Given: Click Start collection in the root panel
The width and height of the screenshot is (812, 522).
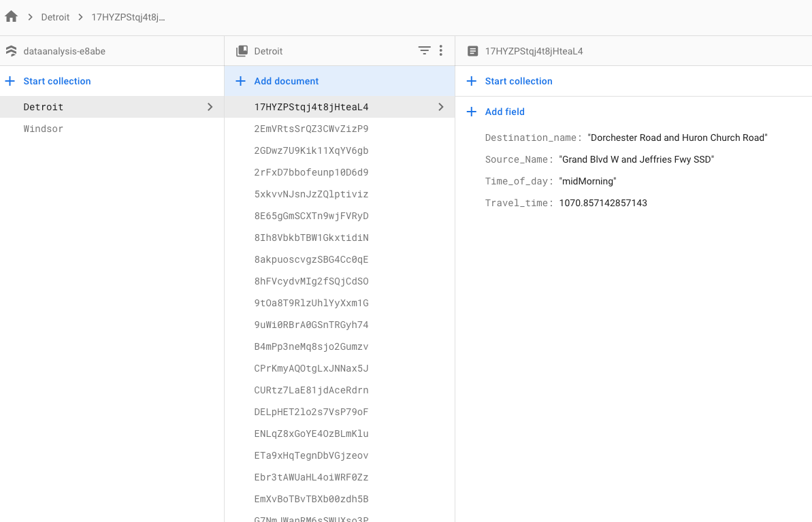Looking at the screenshot, I should coord(56,81).
